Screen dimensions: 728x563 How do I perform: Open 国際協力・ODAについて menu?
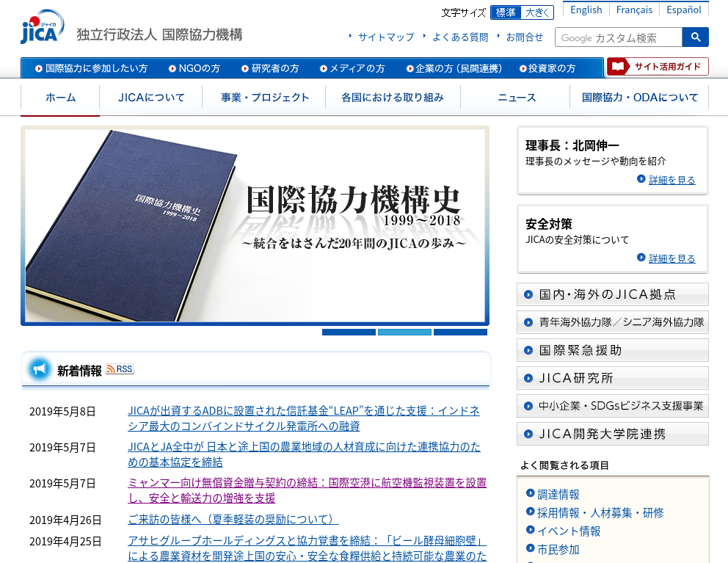click(x=639, y=98)
